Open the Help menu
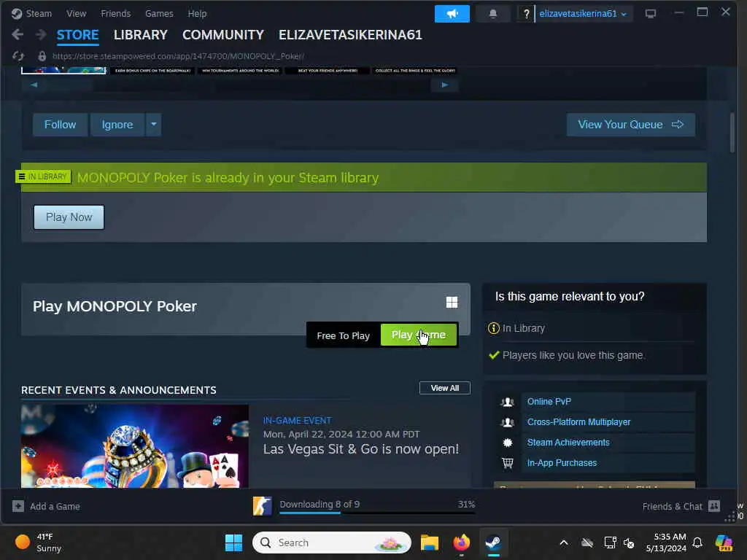Image resolution: width=747 pixels, height=560 pixels. (x=197, y=13)
